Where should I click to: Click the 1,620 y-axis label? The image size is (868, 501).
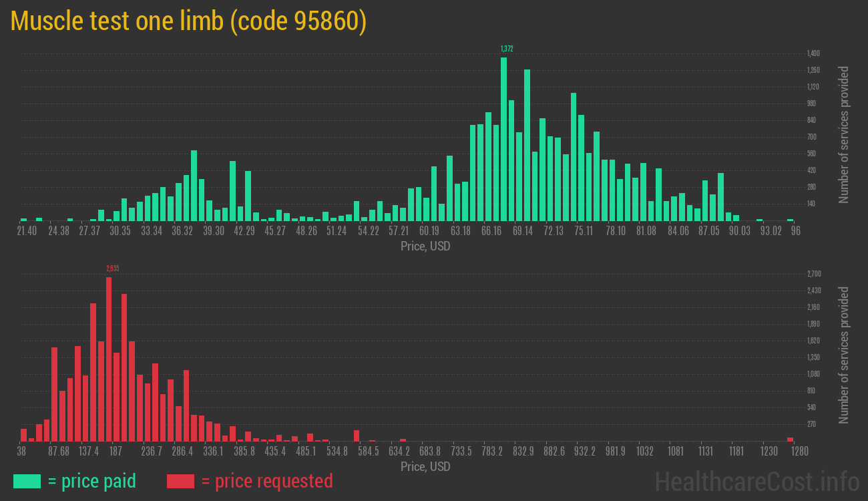(x=813, y=341)
